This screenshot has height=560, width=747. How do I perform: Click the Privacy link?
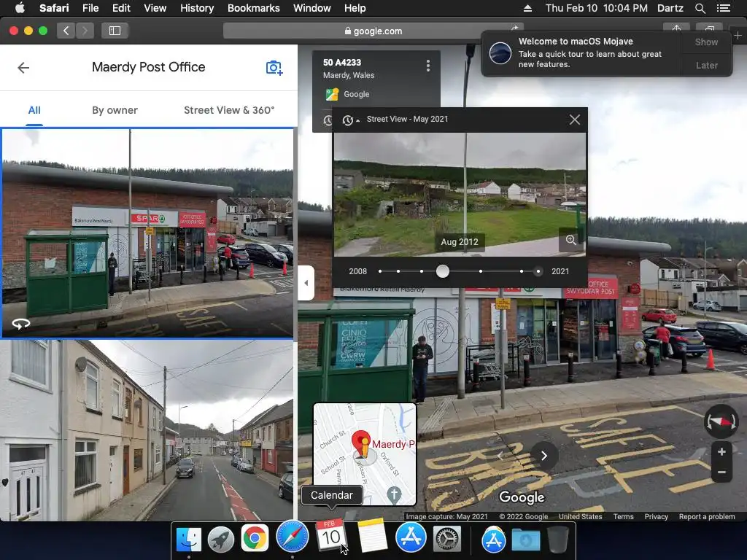click(x=656, y=517)
